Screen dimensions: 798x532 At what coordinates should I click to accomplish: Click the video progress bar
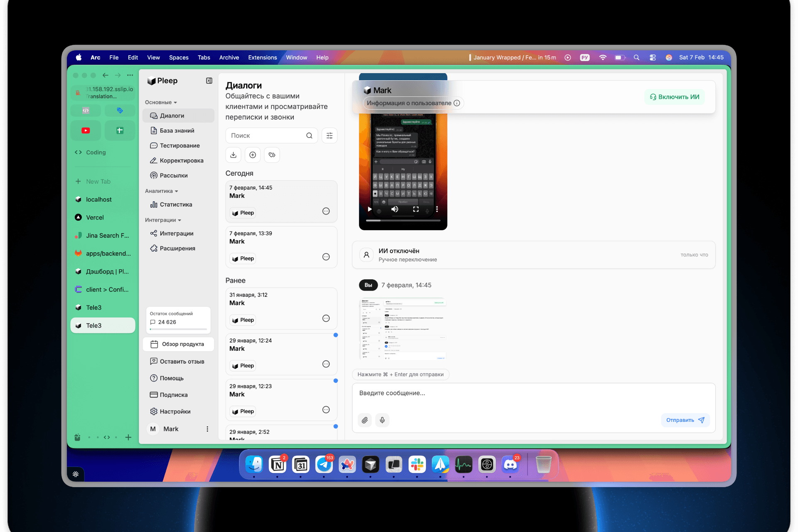[403, 220]
